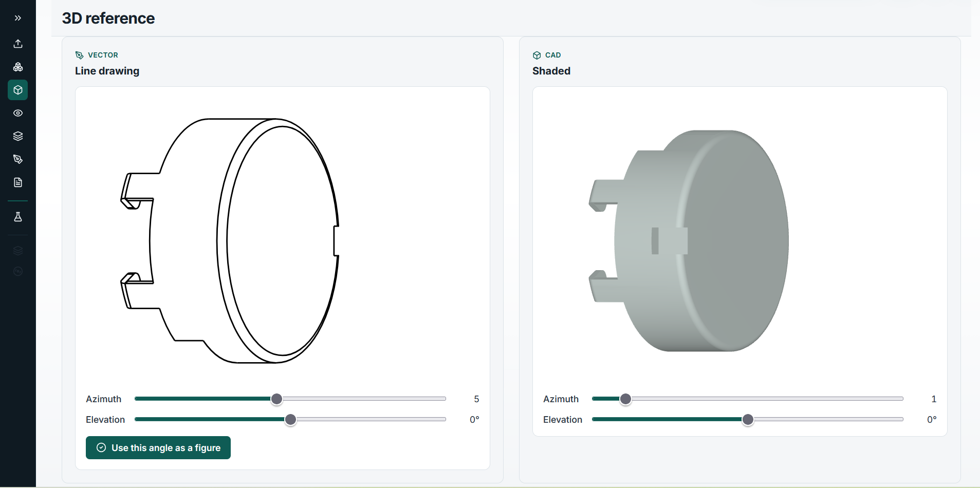
Task: Open the upload icon in the sidebar
Action: (18, 44)
